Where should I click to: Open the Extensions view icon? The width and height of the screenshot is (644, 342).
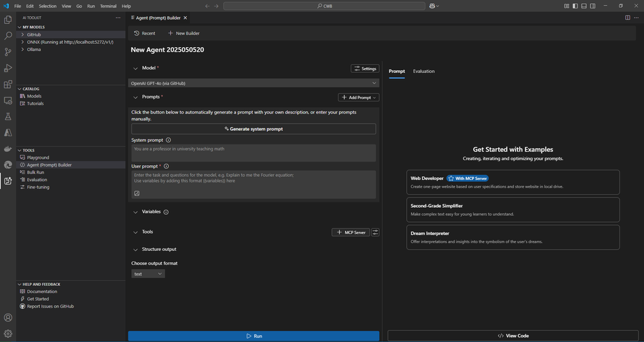8,85
